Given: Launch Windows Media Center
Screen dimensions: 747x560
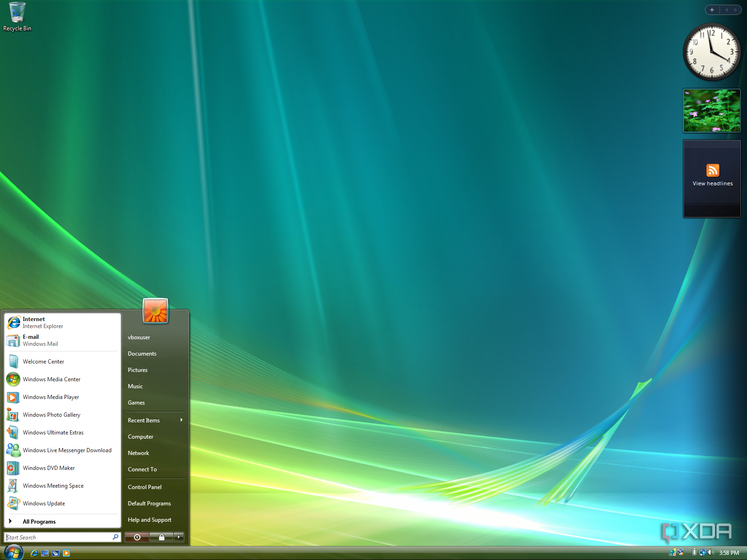Looking at the screenshot, I should pos(63,379).
